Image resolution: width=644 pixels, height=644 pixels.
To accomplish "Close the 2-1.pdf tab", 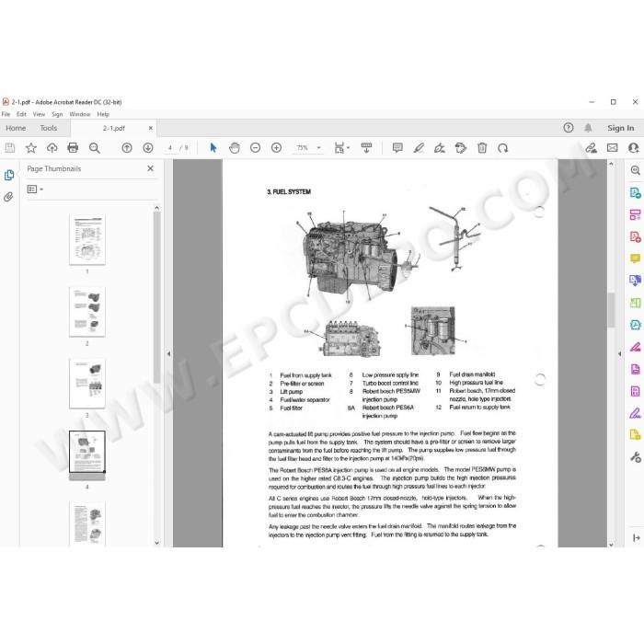I will (151, 128).
